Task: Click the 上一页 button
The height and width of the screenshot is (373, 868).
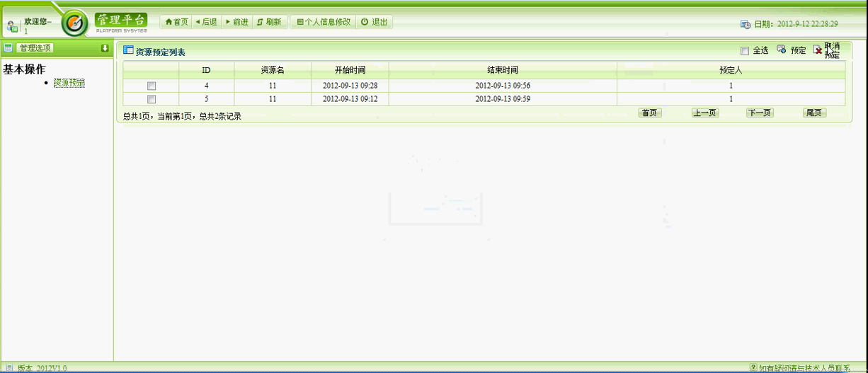Action: point(705,113)
